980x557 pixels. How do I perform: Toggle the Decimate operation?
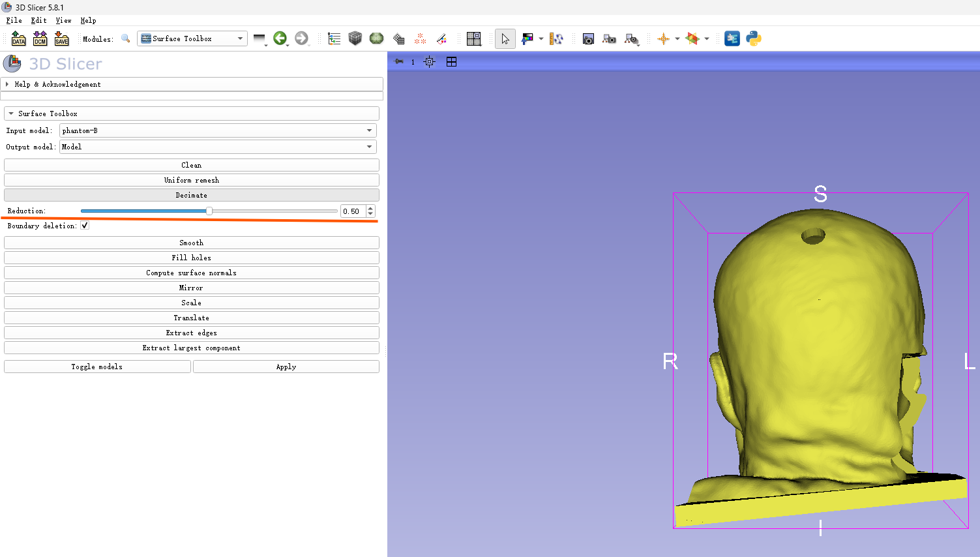coord(192,195)
